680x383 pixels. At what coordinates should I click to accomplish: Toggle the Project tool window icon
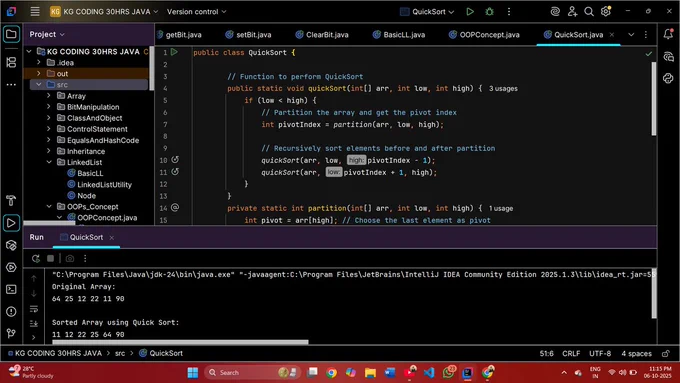(11, 34)
